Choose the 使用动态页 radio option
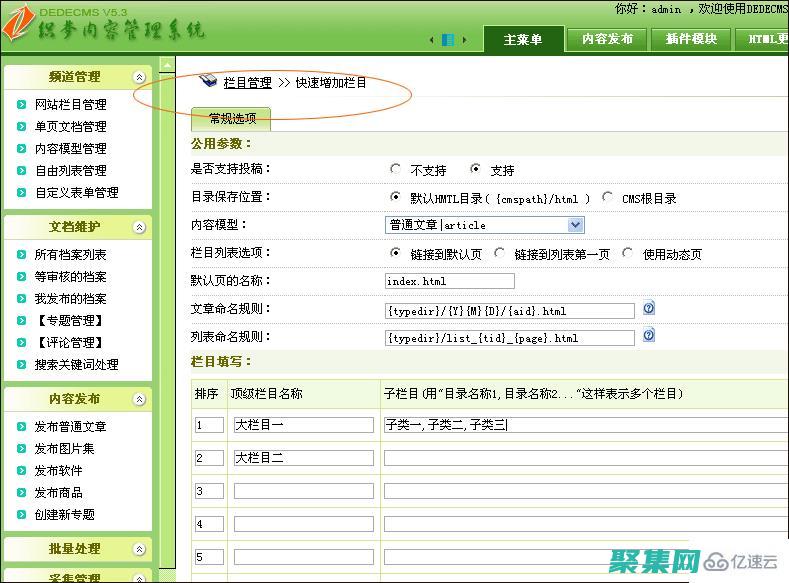789x583 pixels. click(628, 253)
